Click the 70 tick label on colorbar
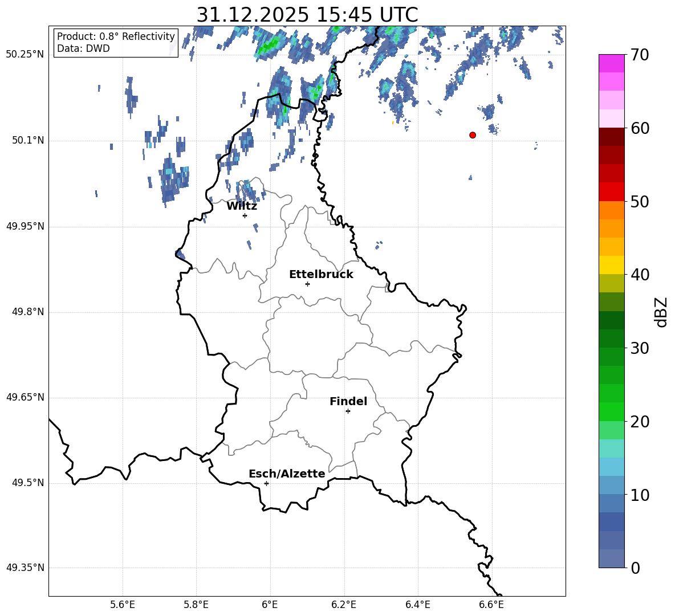Viewport: 675px width, 616px height. click(640, 55)
